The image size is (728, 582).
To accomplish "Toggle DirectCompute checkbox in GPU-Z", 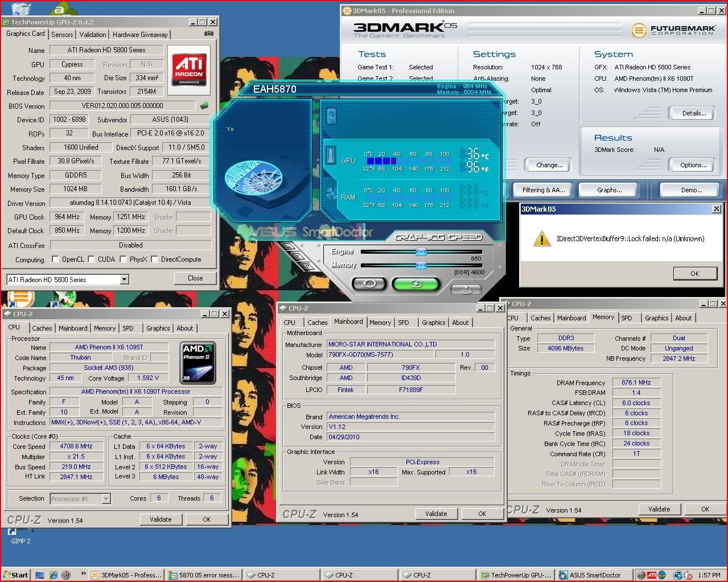I will tap(154, 259).
